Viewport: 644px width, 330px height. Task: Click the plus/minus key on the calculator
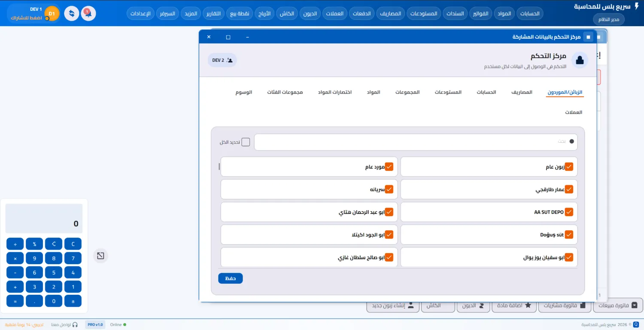[73, 301]
